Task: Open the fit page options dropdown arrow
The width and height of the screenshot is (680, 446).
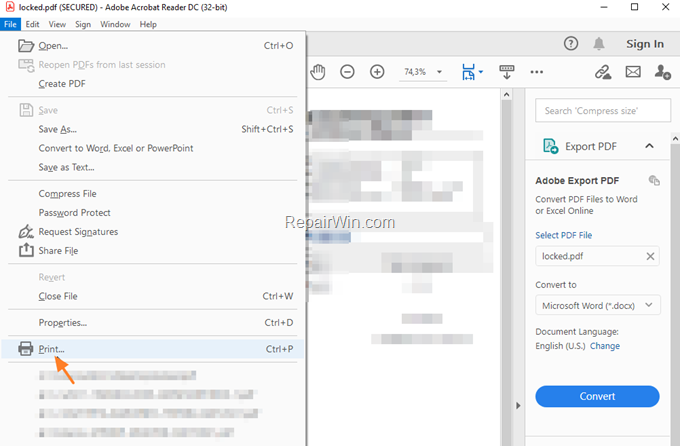Action: (481, 72)
